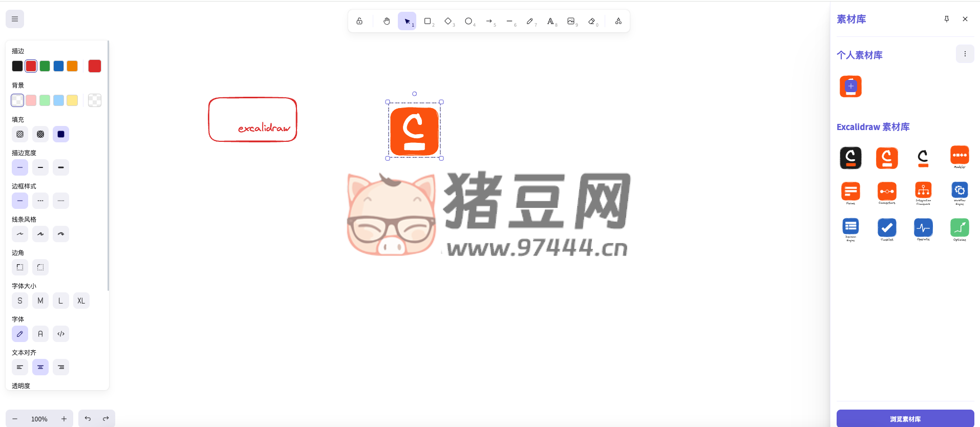Choose normal font family
980x427 pixels.
point(40,334)
